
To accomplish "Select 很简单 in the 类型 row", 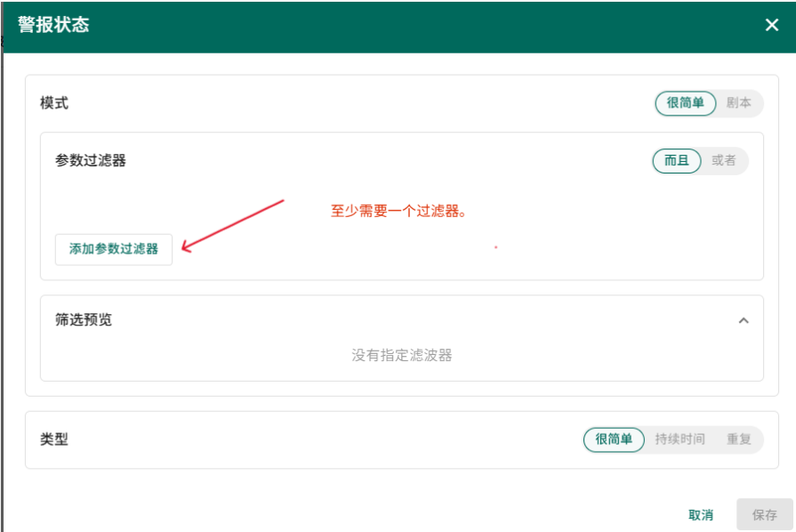I will coord(614,439).
